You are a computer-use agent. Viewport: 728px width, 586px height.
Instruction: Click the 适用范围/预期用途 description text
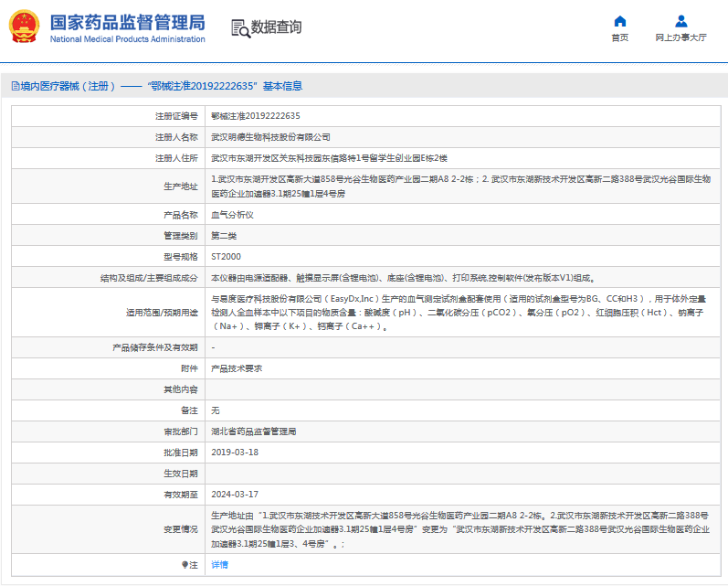(459, 313)
